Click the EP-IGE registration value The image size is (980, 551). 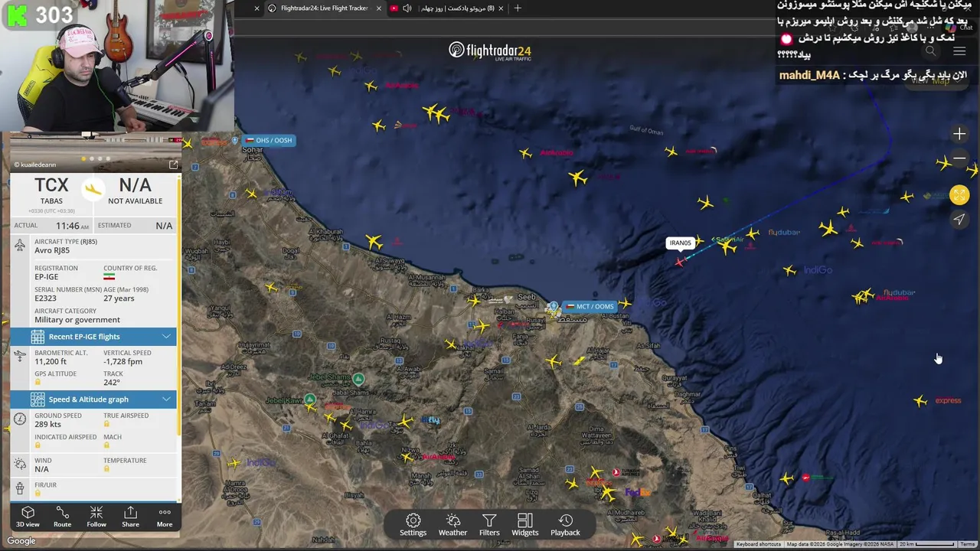46,277
